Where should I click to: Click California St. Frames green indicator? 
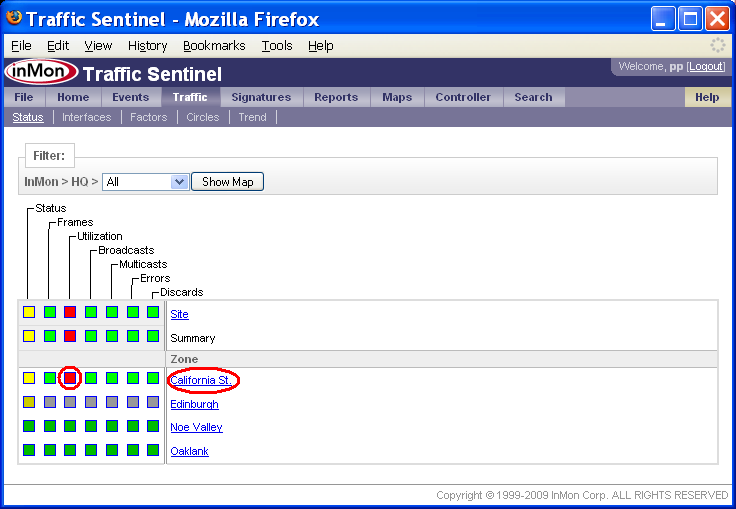click(50, 378)
